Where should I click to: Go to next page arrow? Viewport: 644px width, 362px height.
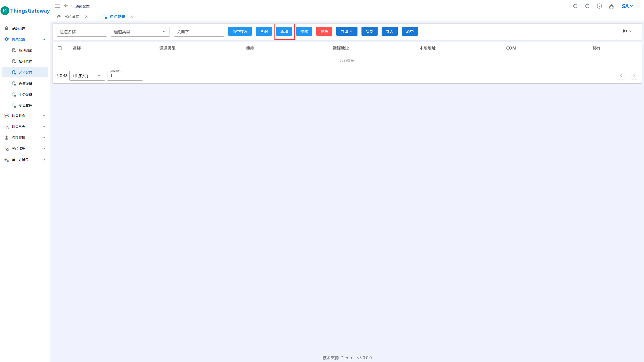pos(634,76)
